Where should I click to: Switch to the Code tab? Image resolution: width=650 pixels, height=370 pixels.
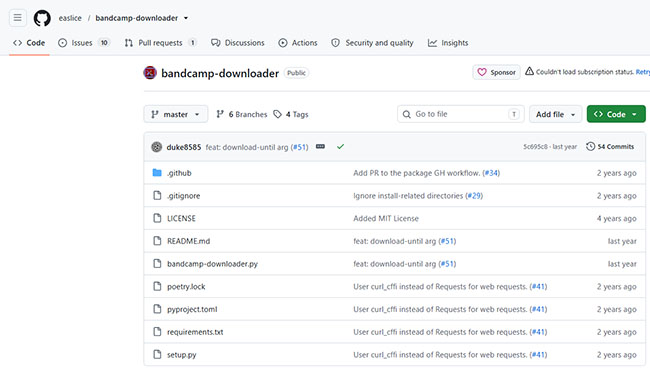[29, 43]
